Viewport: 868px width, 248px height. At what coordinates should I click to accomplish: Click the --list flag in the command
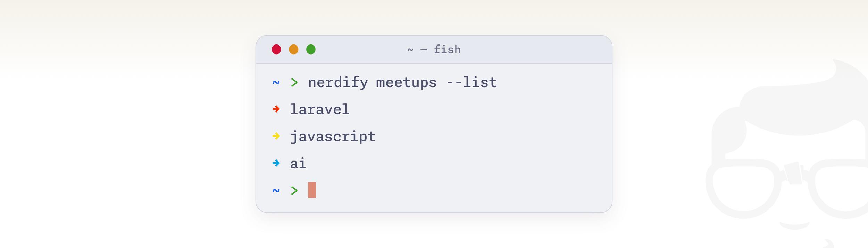471,82
